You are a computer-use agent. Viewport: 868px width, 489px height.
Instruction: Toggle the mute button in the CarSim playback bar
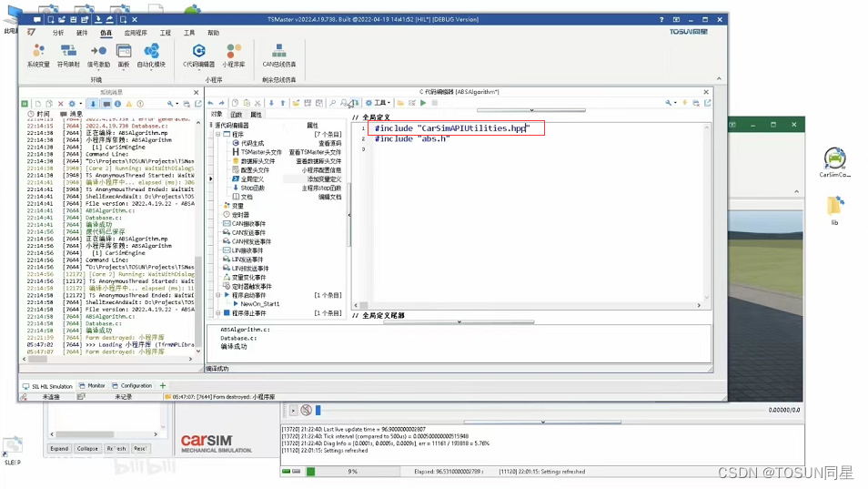pos(306,411)
